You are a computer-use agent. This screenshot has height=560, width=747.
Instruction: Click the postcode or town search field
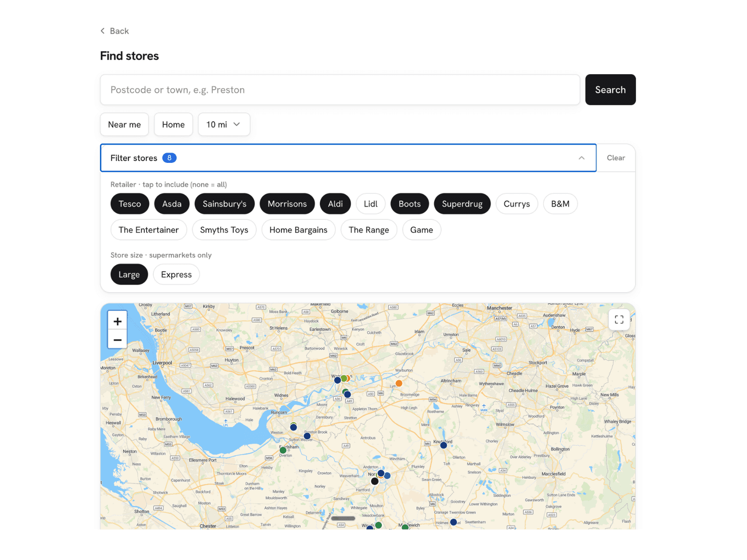tap(340, 90)
